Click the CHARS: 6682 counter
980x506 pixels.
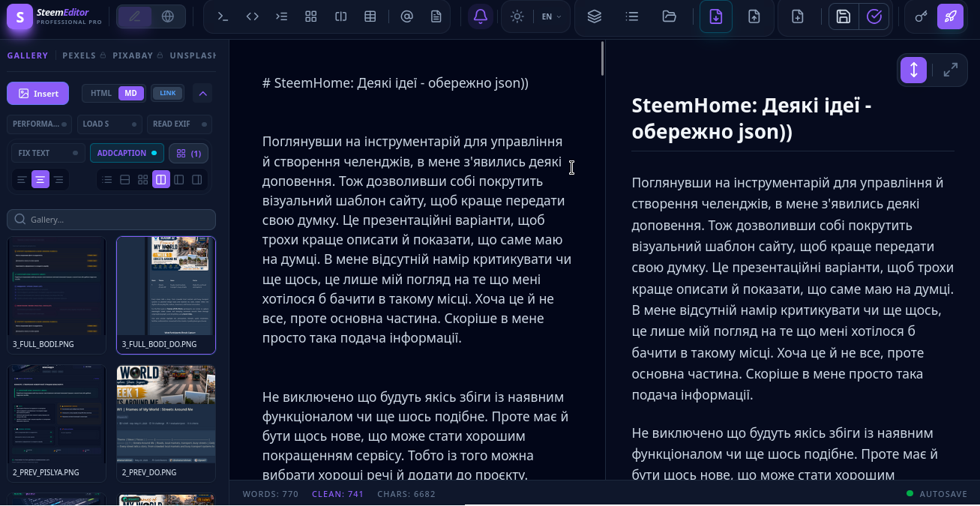coord(406,494)
